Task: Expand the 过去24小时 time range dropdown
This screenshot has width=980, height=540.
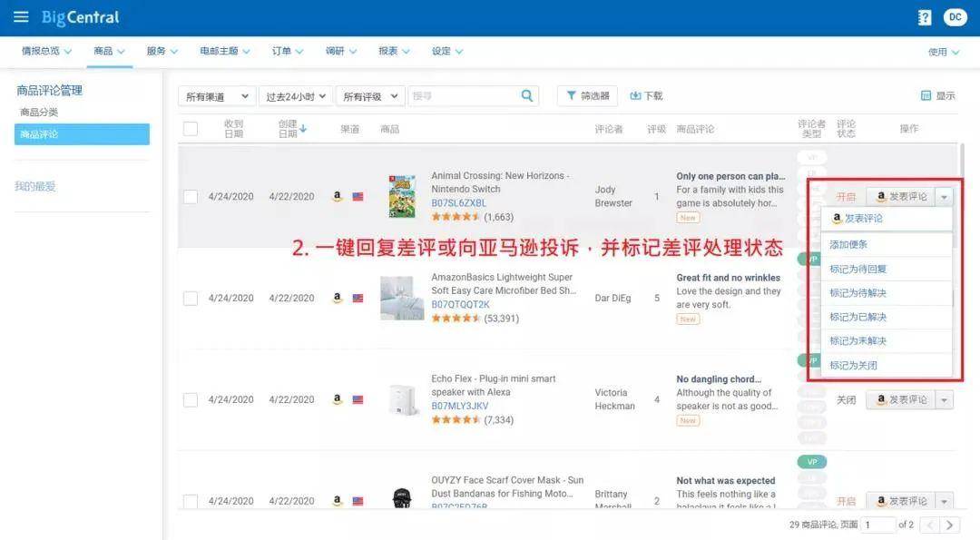Action: pos(296,96)
